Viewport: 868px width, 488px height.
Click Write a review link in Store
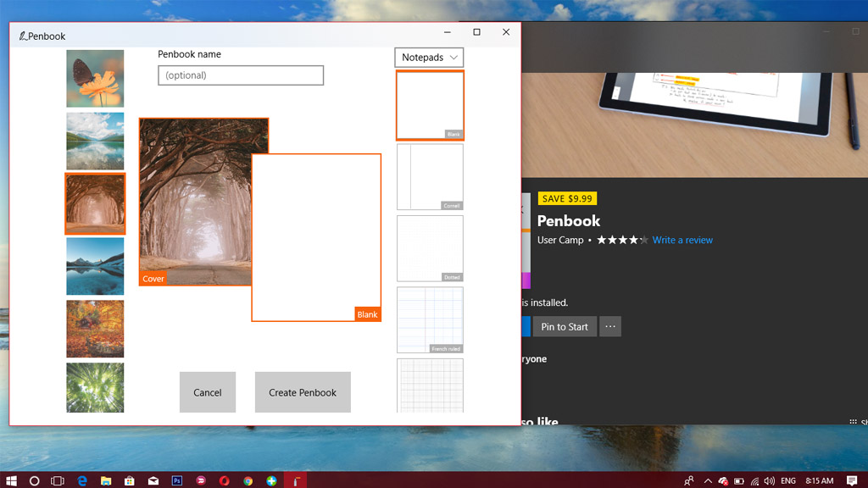tap(682, 240)
